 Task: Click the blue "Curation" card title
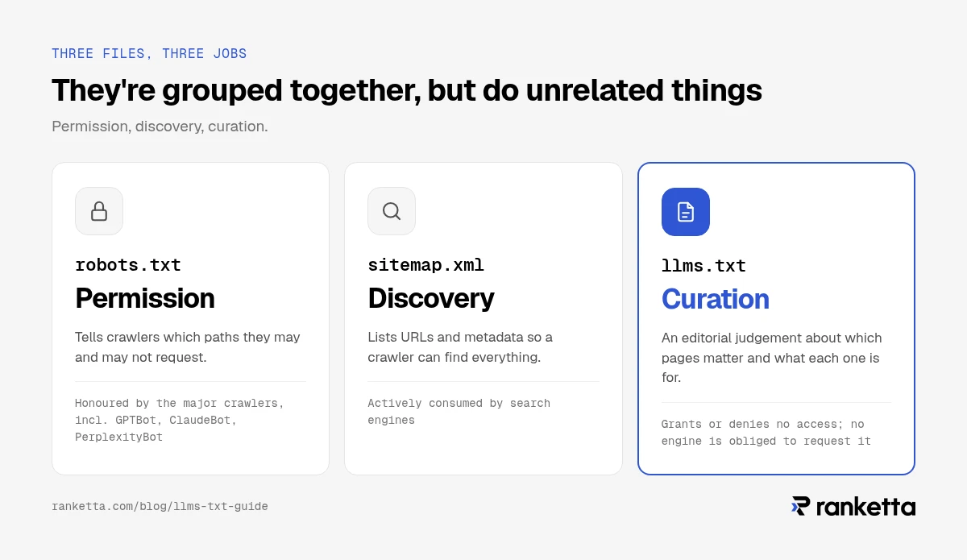pos(716,299)
